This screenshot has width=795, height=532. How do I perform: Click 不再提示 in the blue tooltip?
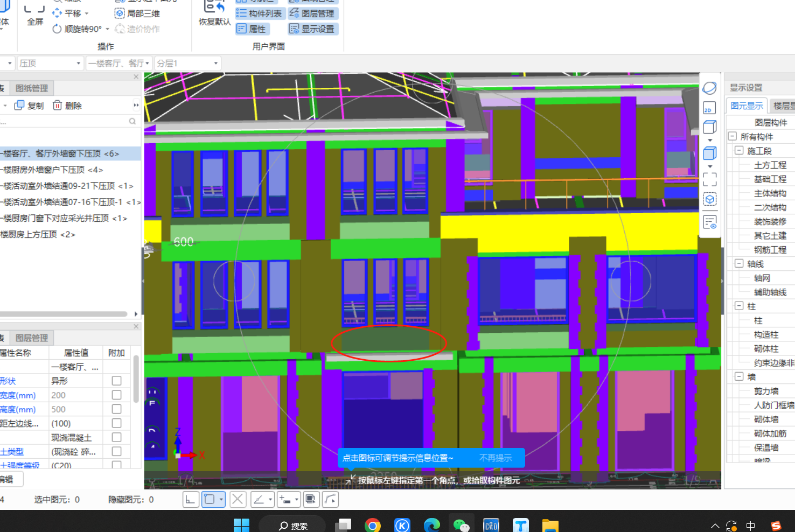(496, 458)
